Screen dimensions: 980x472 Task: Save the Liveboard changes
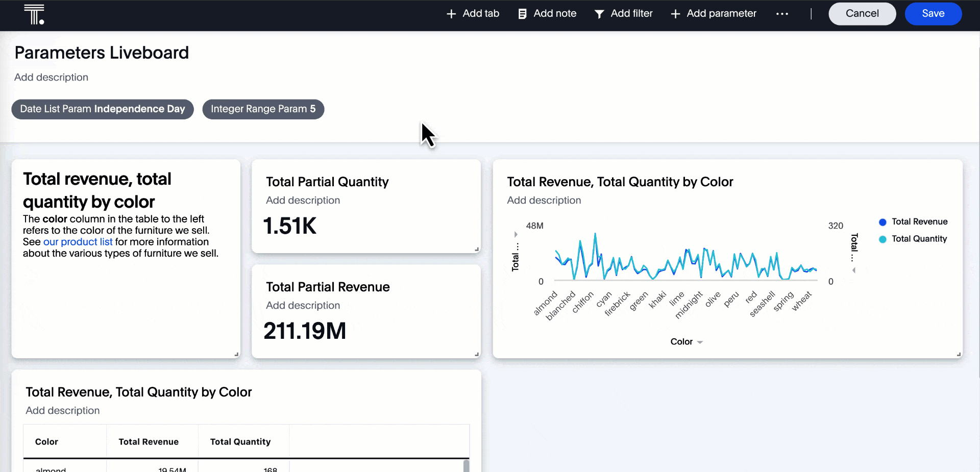coord(933,14)
